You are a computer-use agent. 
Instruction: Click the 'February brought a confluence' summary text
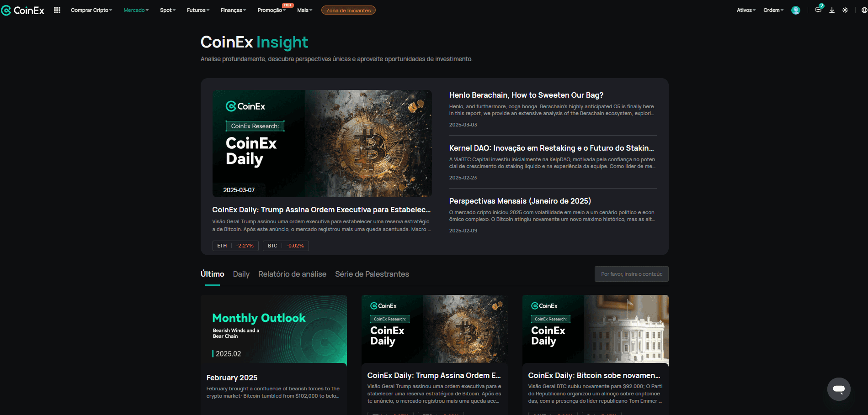click(273, 392)
